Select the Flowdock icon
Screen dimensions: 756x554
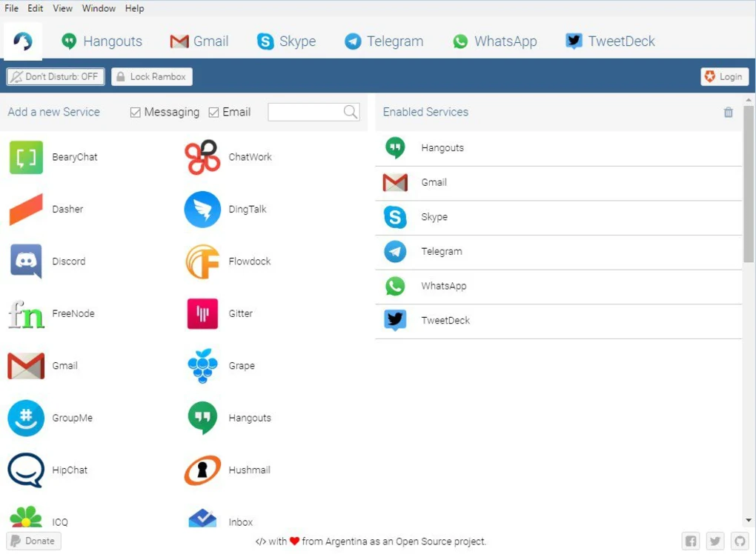202,261
